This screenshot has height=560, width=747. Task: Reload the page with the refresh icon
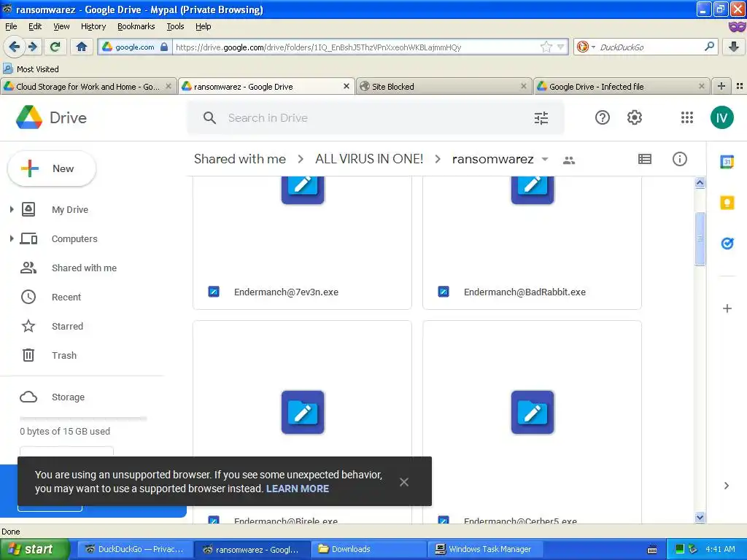(x=55, y=47)
